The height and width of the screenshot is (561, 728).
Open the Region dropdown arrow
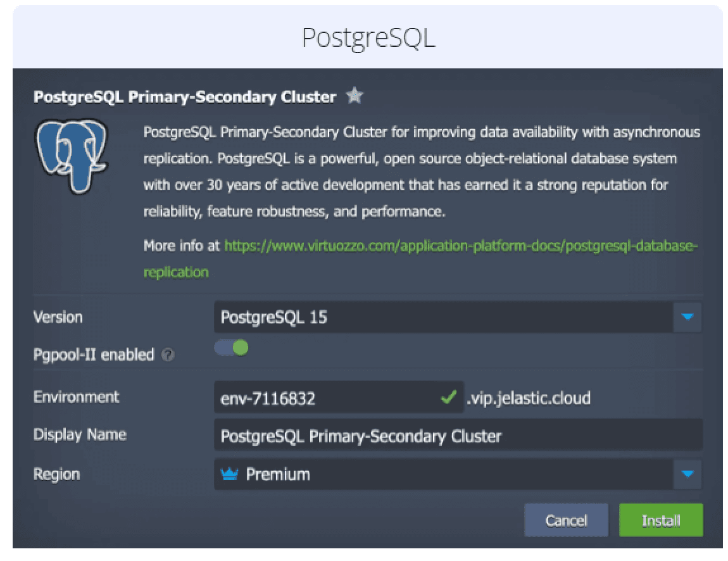[x=688, y=474]
